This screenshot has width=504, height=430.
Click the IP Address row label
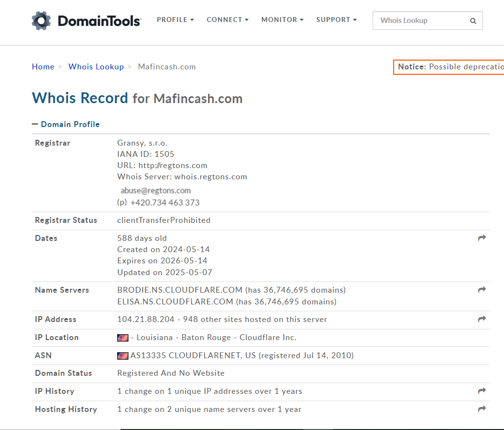(56, 319)
